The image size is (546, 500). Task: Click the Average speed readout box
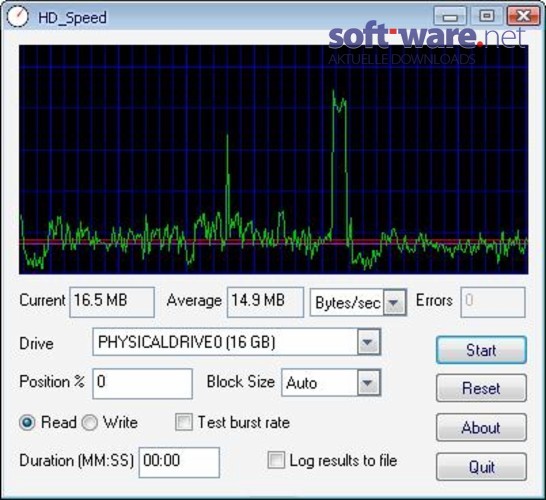265,302
